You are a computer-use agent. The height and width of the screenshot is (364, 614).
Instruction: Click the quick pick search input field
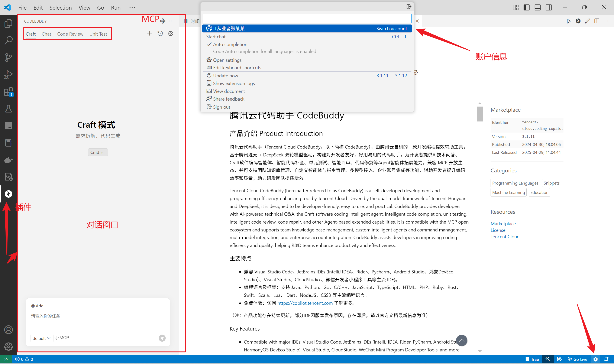(x=307, y=18)
